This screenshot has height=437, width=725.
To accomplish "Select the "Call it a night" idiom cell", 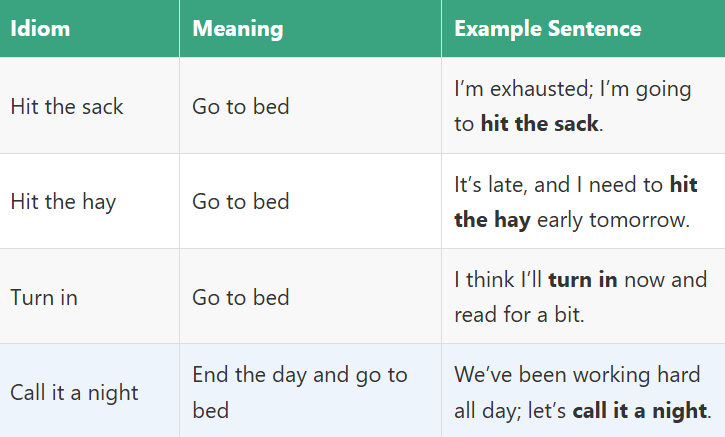I will point(74,393).
